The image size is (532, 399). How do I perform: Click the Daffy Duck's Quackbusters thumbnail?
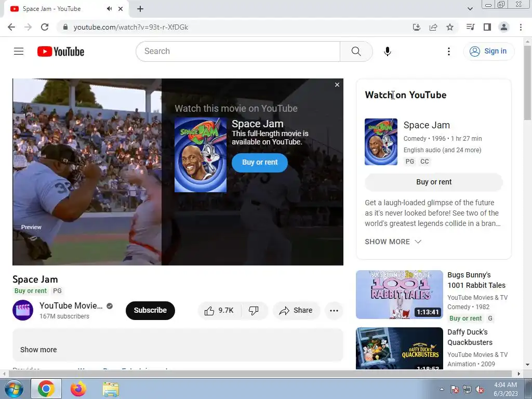(400, 348)
